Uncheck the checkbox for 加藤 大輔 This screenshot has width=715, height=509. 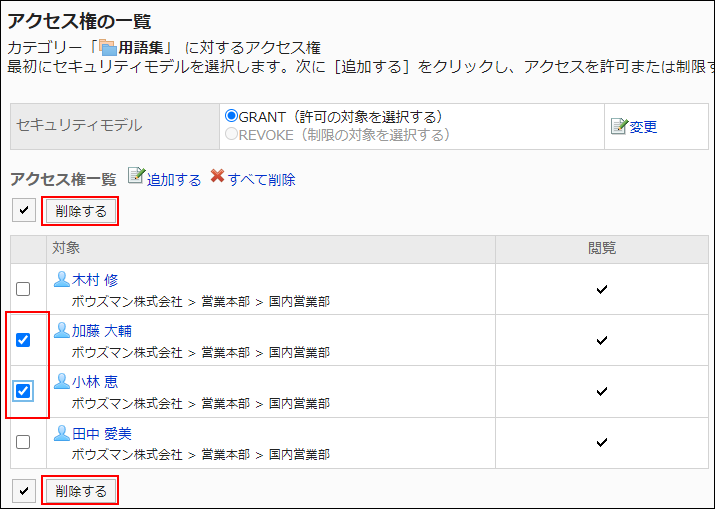[23, 340]
